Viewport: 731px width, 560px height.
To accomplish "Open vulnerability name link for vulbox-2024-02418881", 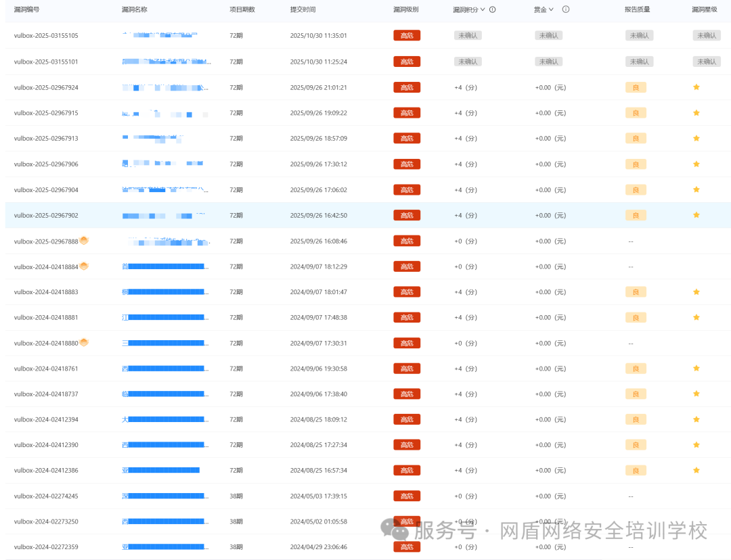I will [x=165, y=317].
